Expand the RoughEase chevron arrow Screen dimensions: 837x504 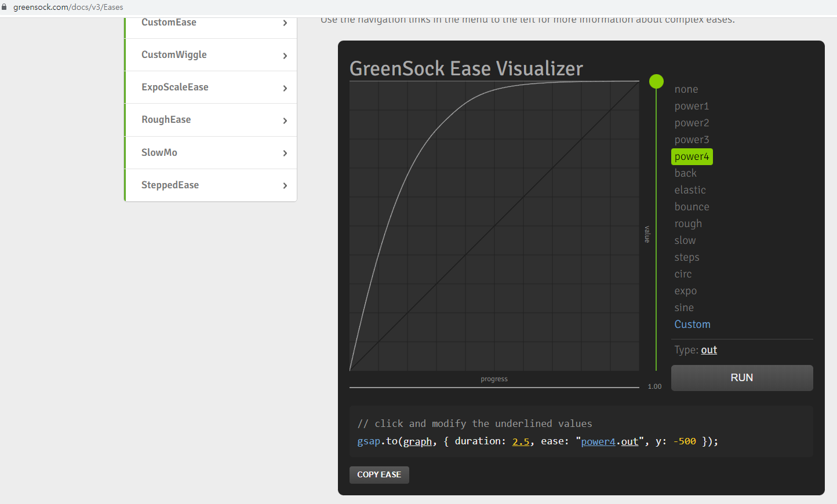point(285,120)
